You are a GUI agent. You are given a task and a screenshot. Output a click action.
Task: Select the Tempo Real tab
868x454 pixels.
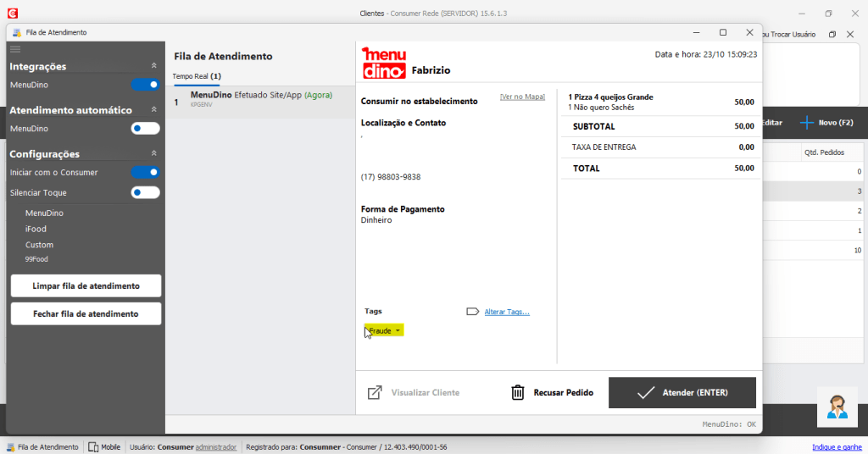point(197,77)
